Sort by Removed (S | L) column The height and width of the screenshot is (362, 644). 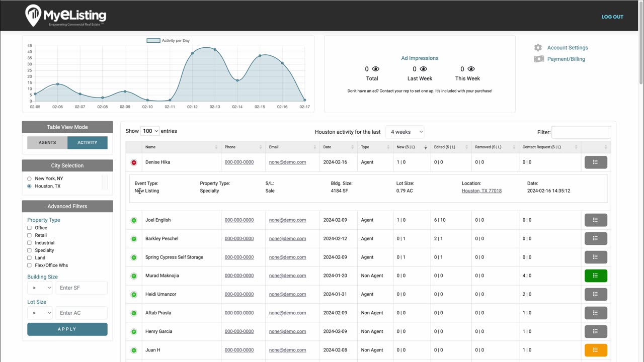(495, 147)
